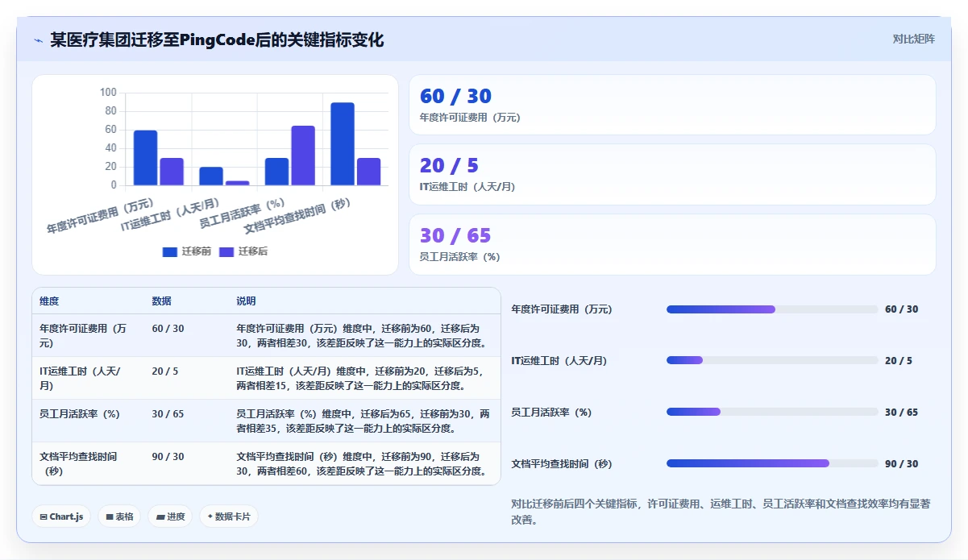Click the 迁移前 bar for IT运维工时

[x=211, y=176]
